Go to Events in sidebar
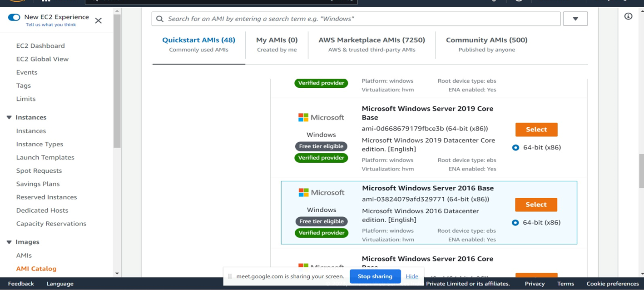 pos(27,72)
